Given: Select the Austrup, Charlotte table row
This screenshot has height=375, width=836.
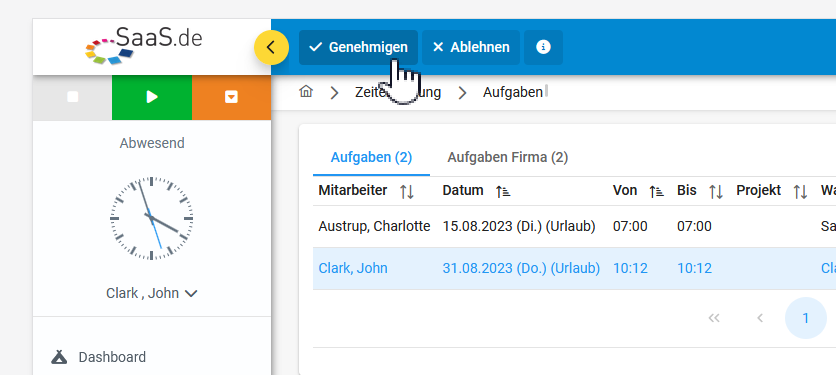Looking at the screenshot, I should click(574, 227).
